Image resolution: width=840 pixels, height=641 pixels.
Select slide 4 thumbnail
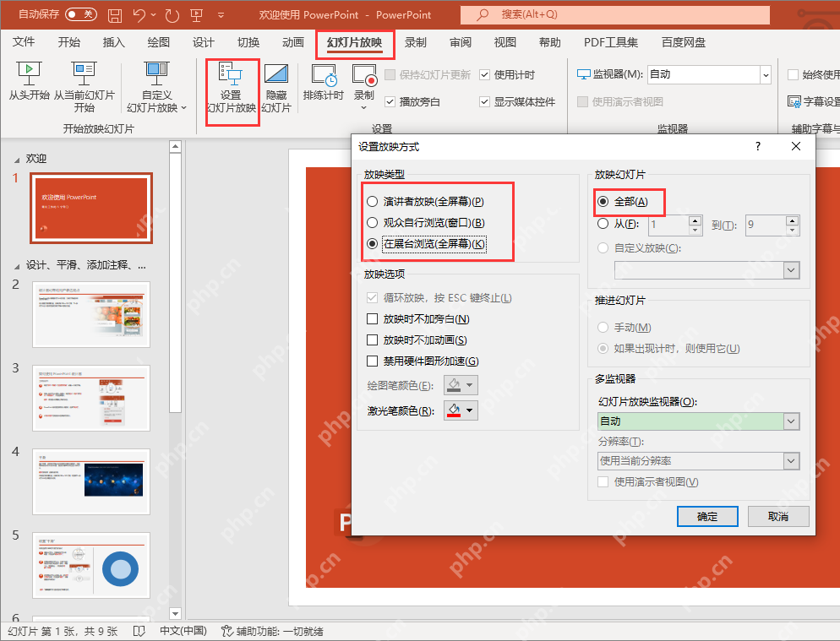[91, 481]
